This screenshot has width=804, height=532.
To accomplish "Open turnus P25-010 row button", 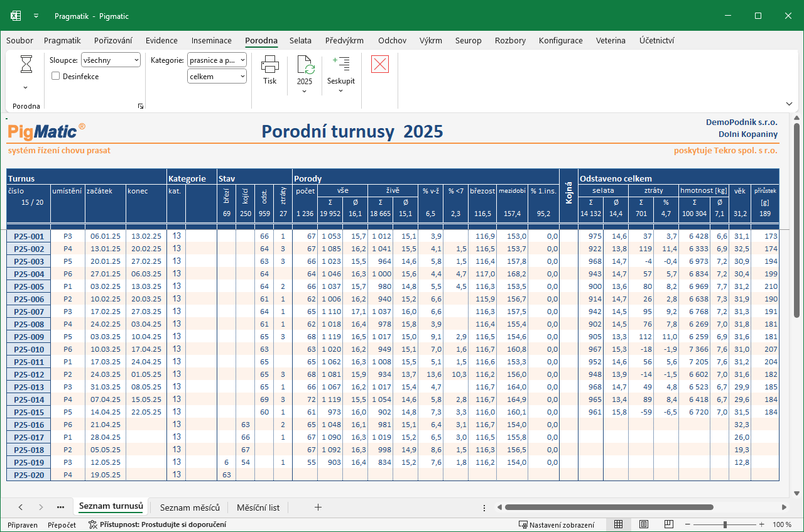I will 29,349.
